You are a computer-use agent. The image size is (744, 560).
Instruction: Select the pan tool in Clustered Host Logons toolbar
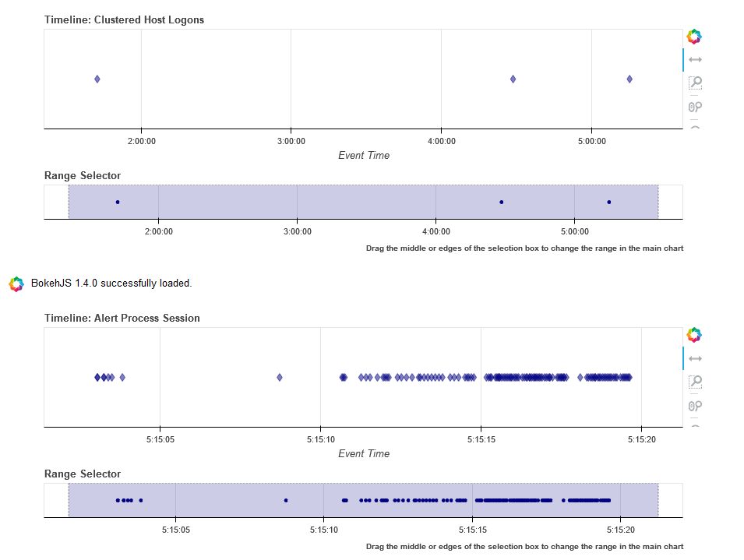tap(695, 60)
